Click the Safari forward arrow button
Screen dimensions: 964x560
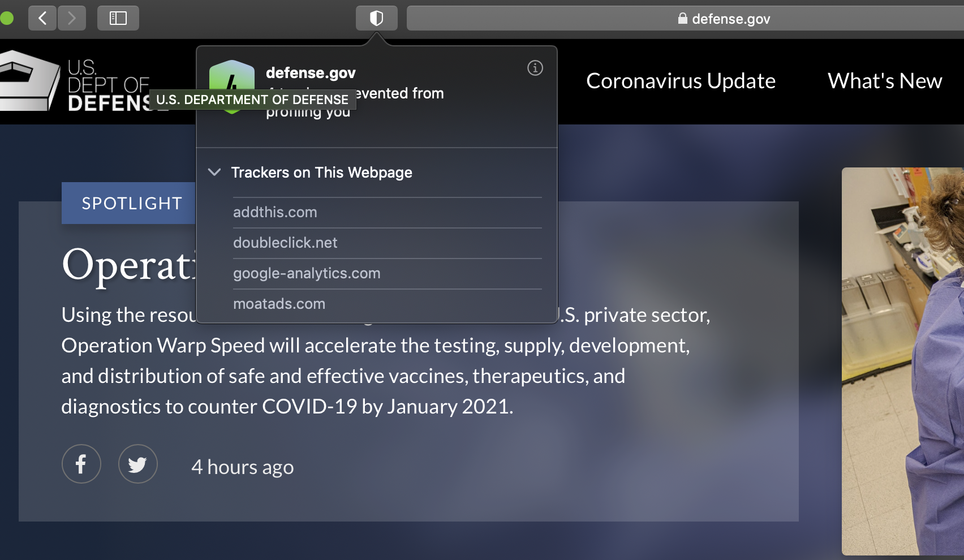pyautogui.click(x=72, y=18)
